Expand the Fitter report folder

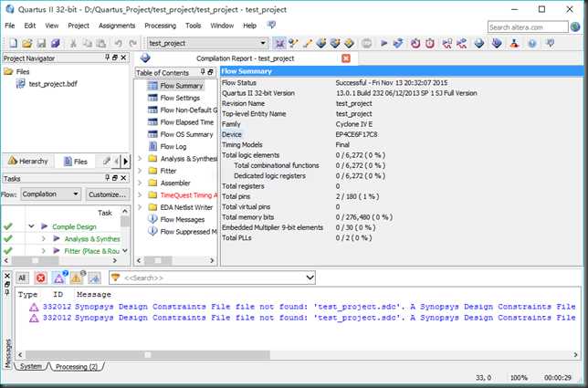[x=140, y=171]
